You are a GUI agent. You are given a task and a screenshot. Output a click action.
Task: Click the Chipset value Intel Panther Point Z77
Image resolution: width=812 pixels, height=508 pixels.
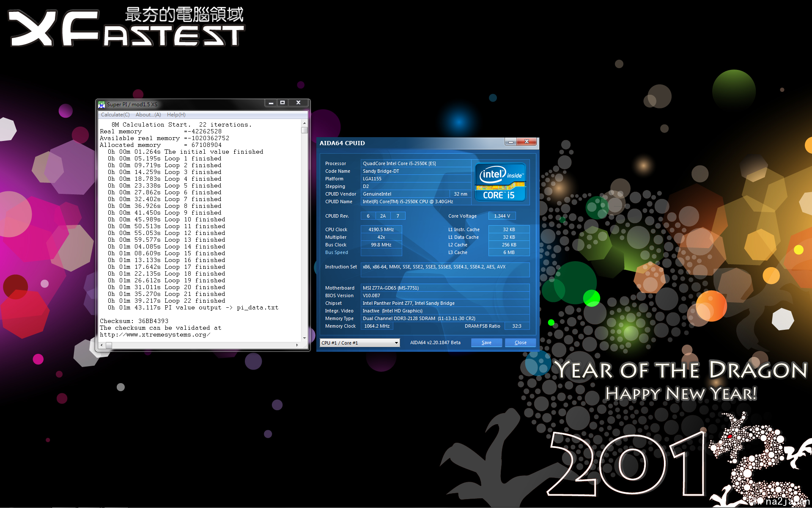(445, 303)
